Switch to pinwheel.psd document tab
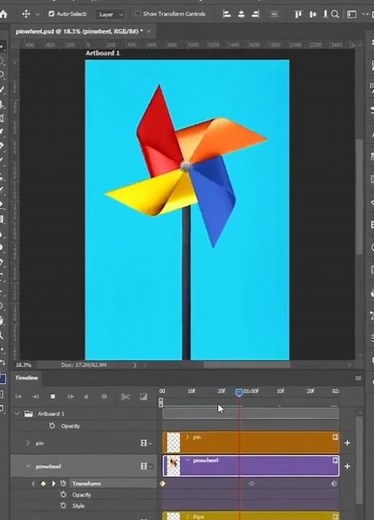 [x=79, y=31]
